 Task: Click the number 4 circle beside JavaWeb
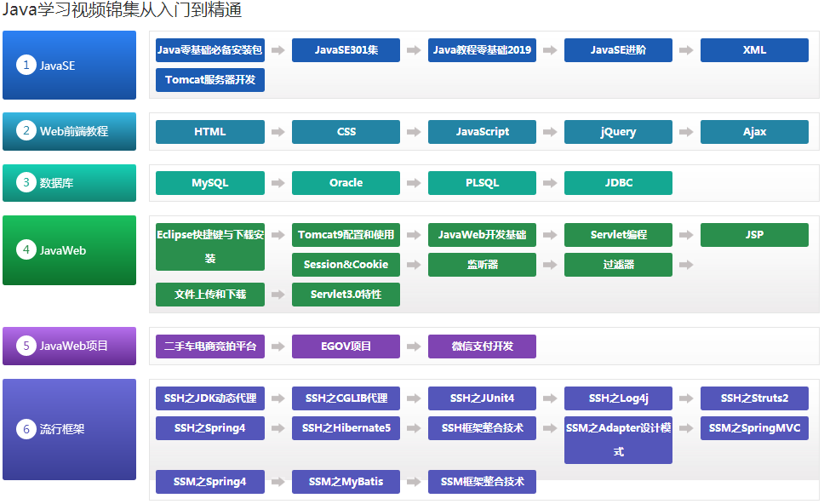[26, 250]
